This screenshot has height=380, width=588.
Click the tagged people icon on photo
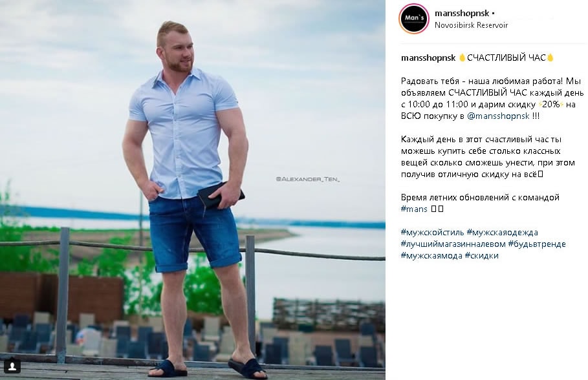[x=12, y=366]
